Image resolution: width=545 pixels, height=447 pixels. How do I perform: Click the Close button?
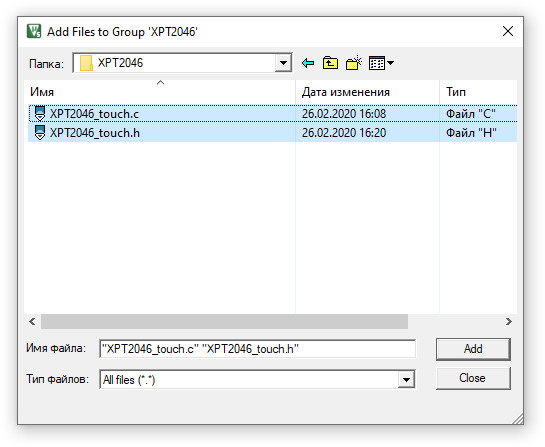(x=473, y=378)
